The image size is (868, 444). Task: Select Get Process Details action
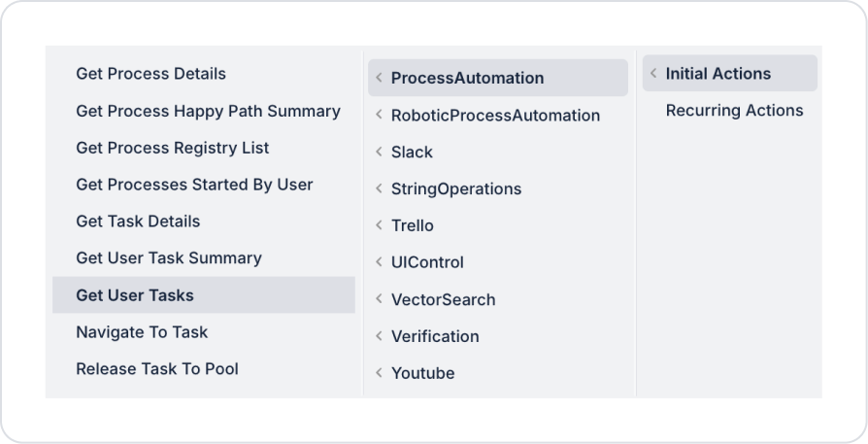[x=150, y=74]
